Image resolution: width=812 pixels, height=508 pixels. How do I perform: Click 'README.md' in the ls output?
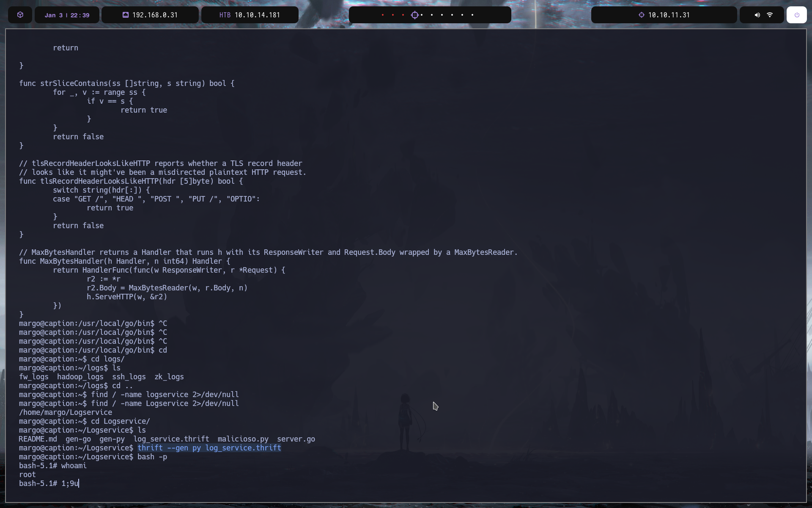point(38,439)
